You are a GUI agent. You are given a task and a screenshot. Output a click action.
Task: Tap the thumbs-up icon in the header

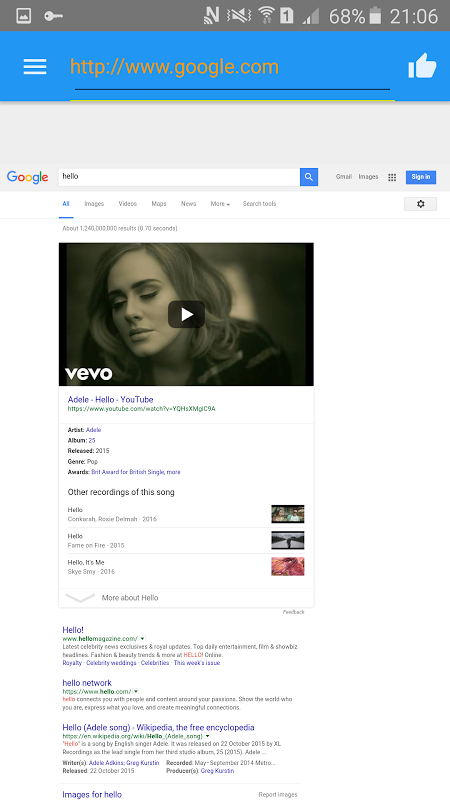click(x=422, y=67)
